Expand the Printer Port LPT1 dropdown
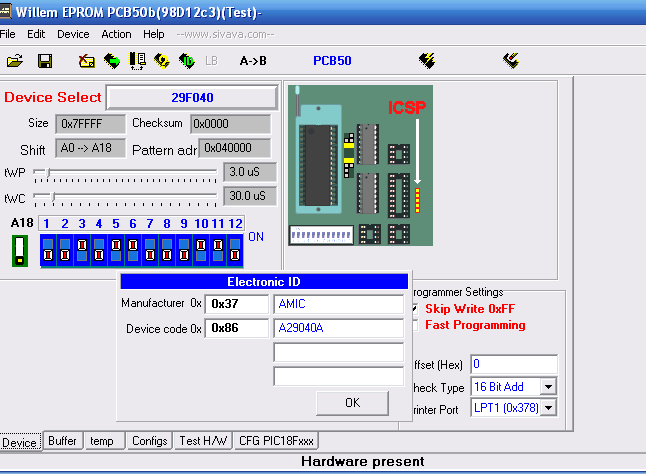Image resolution: width=646 pixels, height=474 pixels. point(547,408)
